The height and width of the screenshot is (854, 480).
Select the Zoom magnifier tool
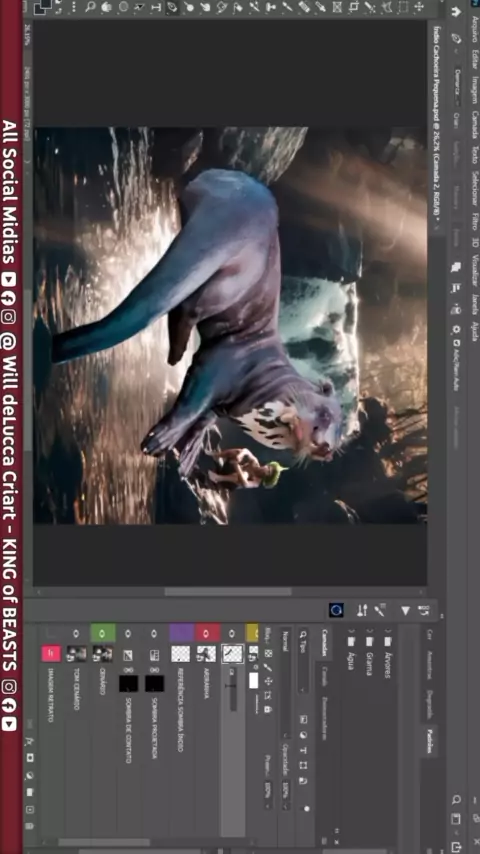(x=91, y=8)
